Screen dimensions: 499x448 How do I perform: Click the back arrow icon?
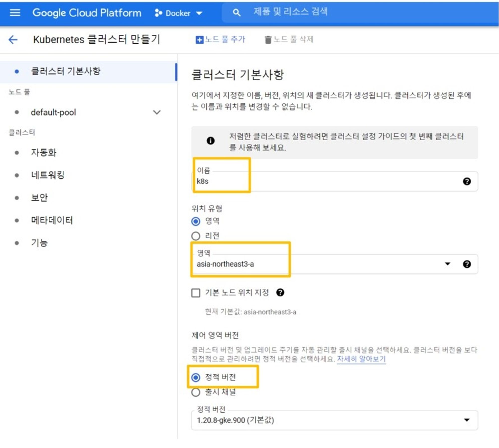click(x=13, y=39)
